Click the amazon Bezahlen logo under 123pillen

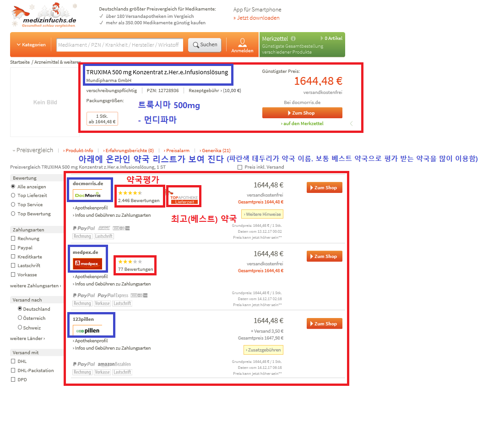click(114, 364)
